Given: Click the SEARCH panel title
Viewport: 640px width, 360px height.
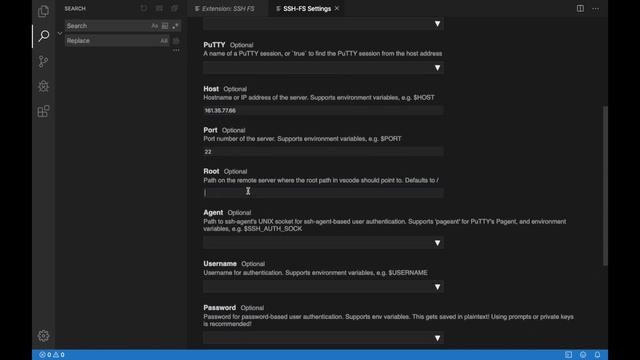Looking at the screenshot, I should (75, 8).
